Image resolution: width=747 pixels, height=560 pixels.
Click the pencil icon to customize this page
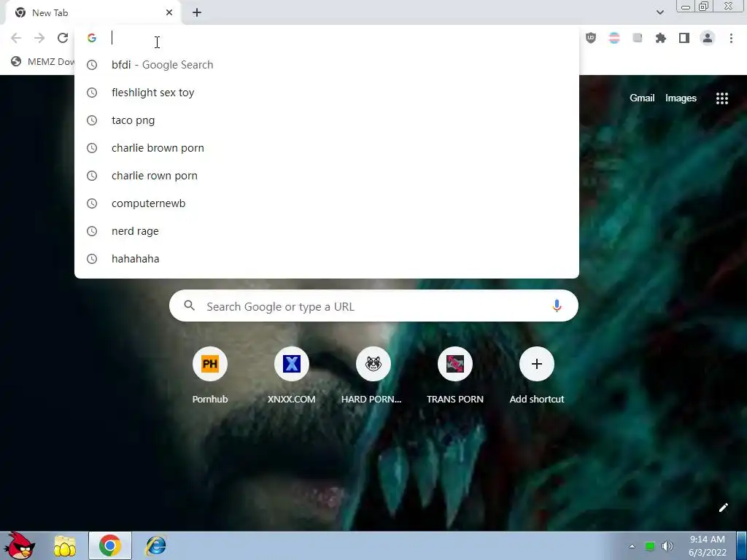pos(723,507)
